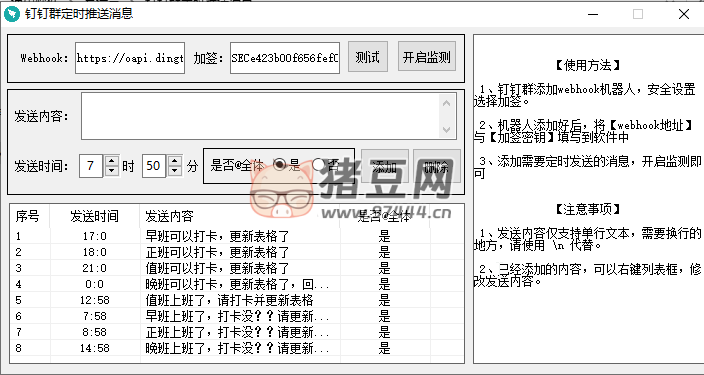Click the 加签 secret key input field
The image size is (704, 375).
[x=285, y=58]
